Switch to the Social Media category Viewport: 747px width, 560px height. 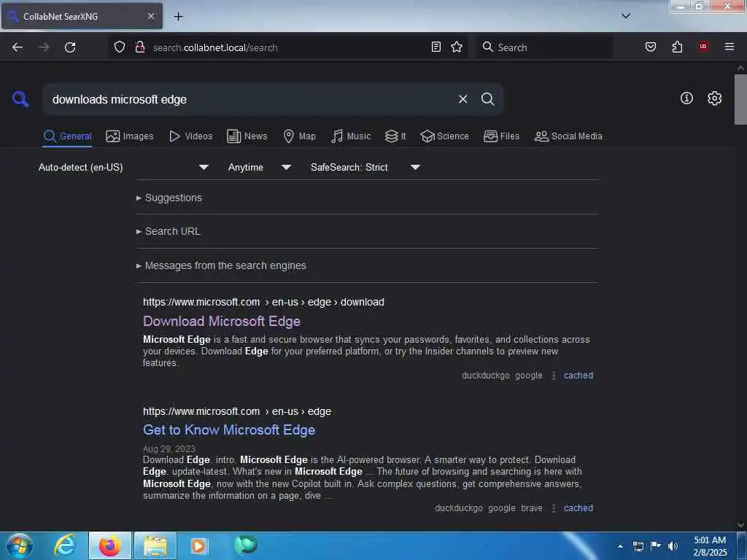pos(568,136)
